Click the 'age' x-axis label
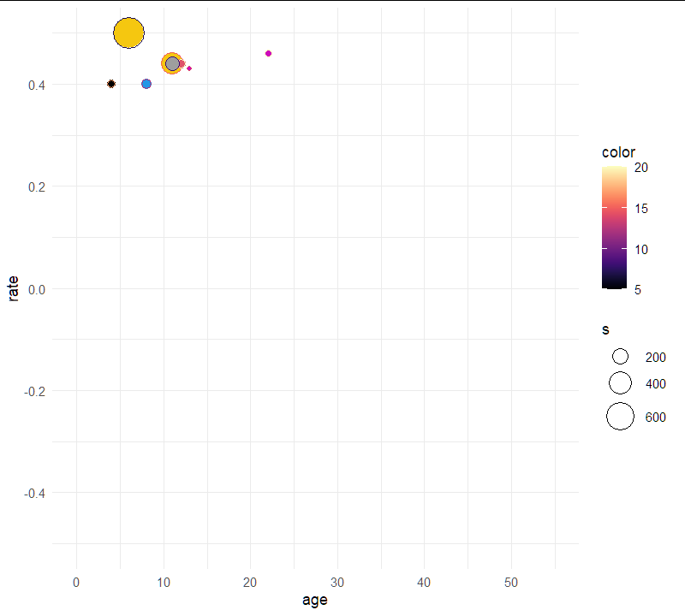 point(314,601)
